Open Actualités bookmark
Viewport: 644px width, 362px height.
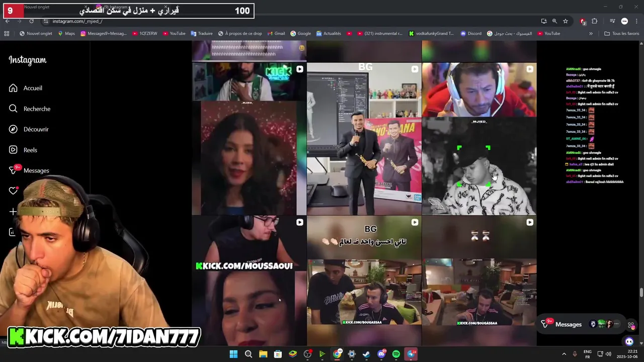click(x=329, y=34)
